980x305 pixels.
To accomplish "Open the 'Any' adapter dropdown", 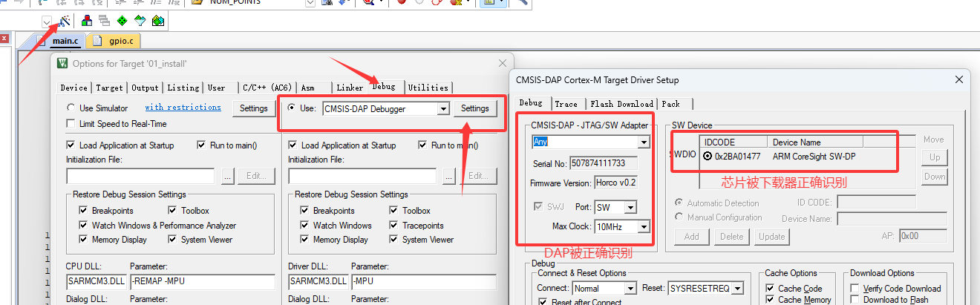I will tap(644, 142).
